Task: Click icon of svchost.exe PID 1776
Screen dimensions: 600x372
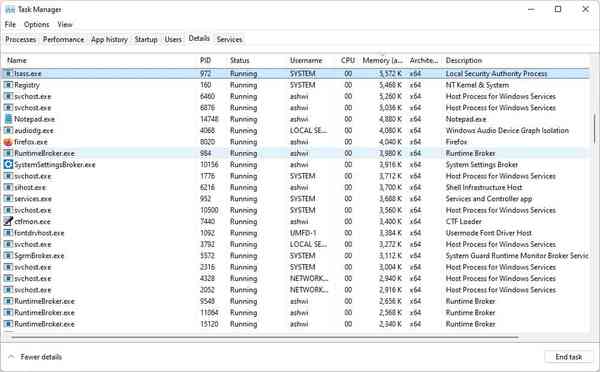Action: [x=8, y=176]
